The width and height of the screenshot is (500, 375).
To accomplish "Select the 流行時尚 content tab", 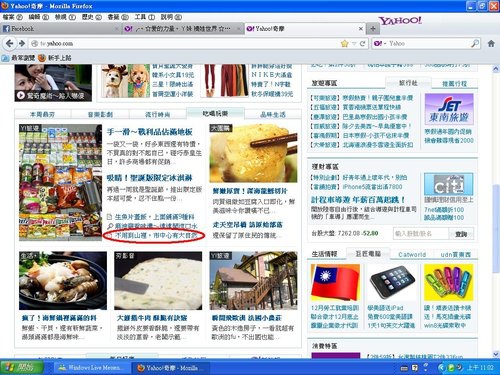I will 158,114.
